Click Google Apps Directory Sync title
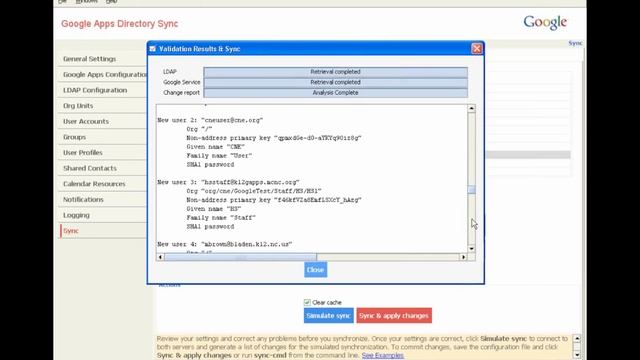The image size is (640, 360). 120,24
